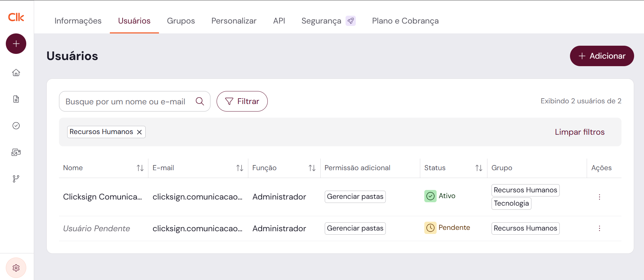Click the Limpar filtros link

[x=580, y=132]
